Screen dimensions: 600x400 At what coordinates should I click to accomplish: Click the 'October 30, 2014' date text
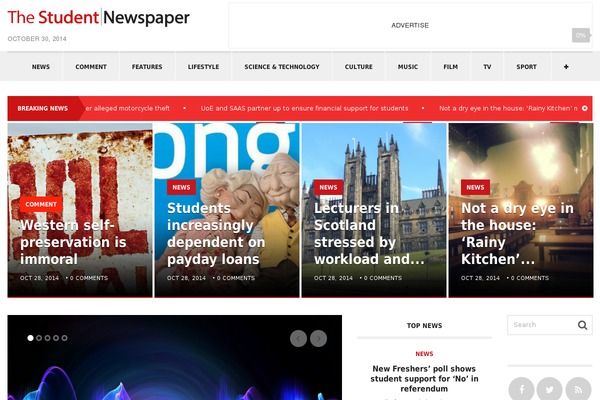click(x=37, y=39)
